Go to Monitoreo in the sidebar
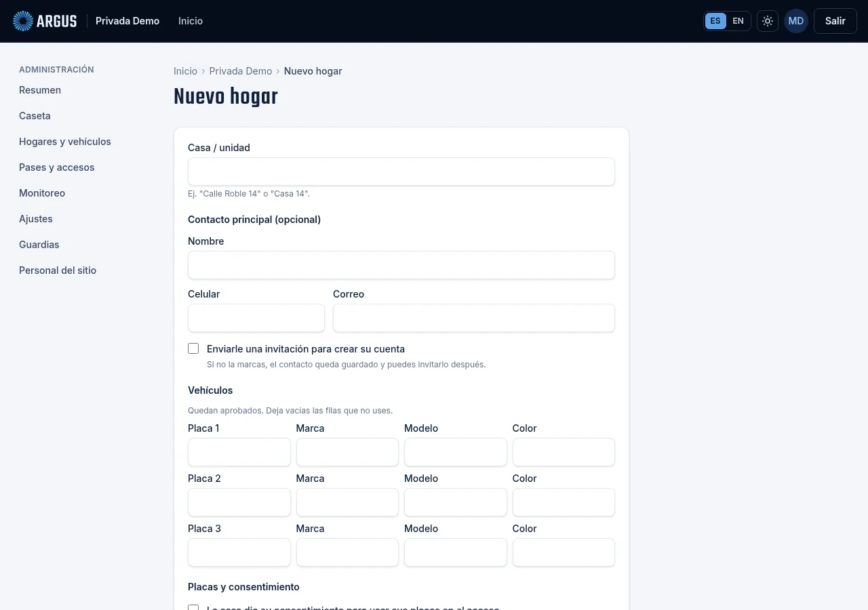The height and width of the screenshot is (610, 868). [x=42, y=193]
